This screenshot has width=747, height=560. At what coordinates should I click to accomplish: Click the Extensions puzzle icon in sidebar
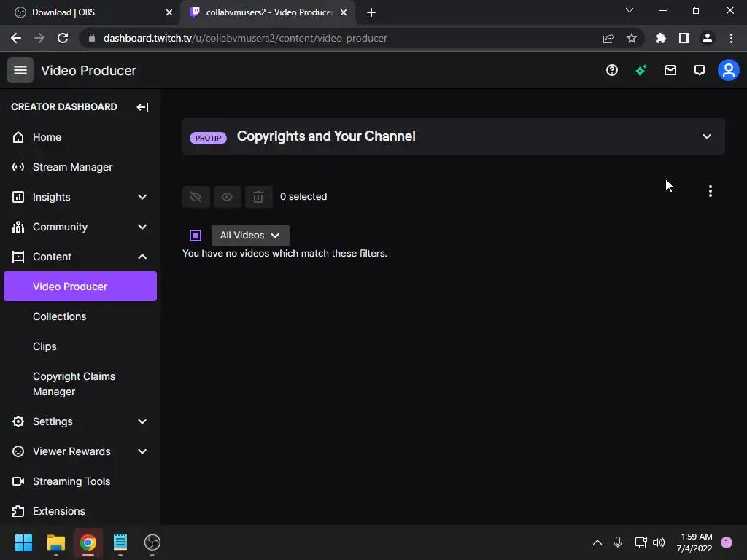[x=18, y=511]
